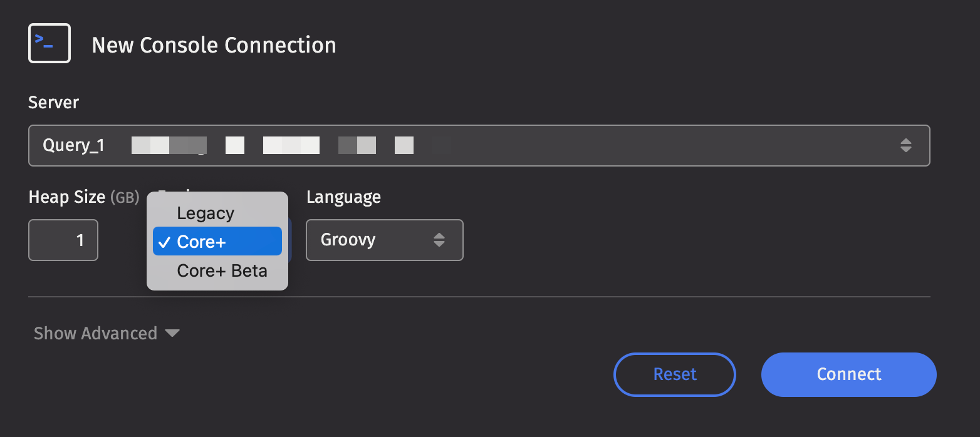Click the Show Advanced triangle arrow

172,333
